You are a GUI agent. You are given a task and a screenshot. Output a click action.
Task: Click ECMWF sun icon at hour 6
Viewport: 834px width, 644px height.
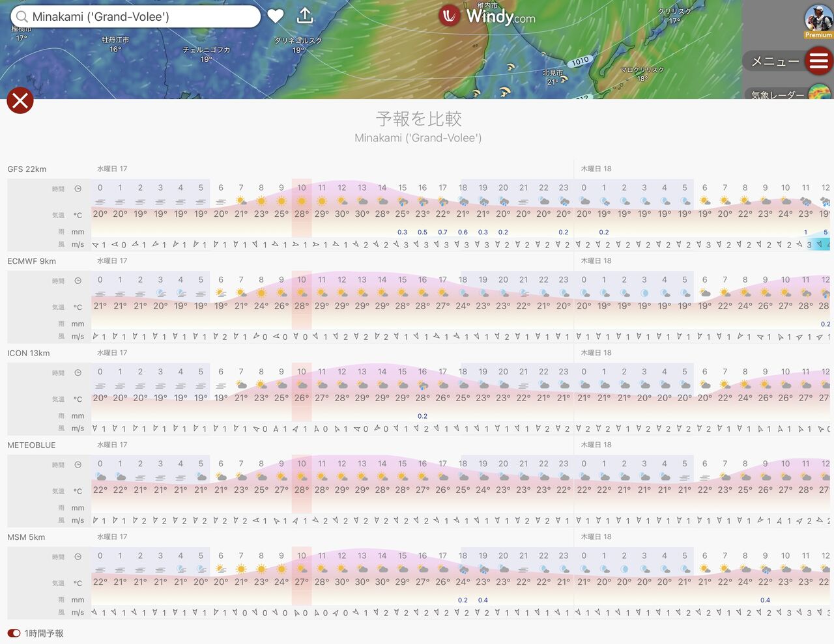coord(221,293)
